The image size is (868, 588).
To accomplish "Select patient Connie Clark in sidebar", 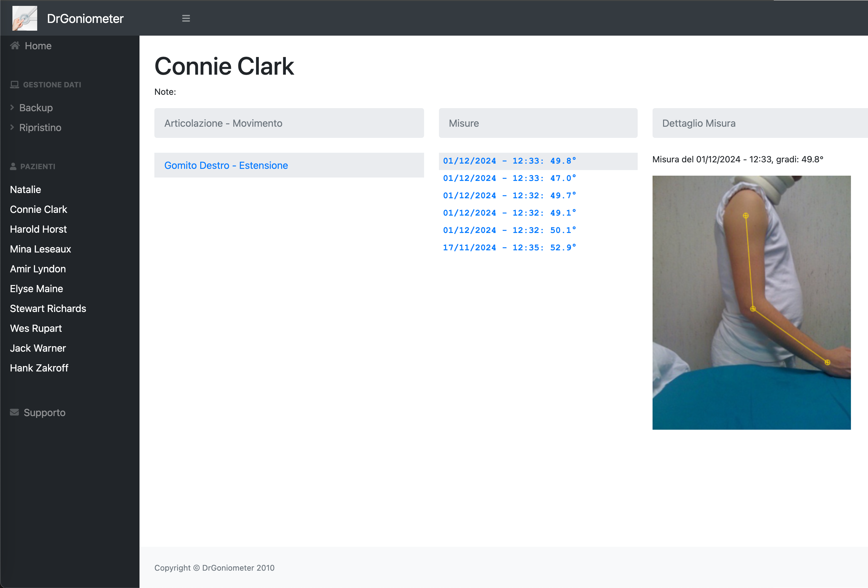I will tap(38, 209).
